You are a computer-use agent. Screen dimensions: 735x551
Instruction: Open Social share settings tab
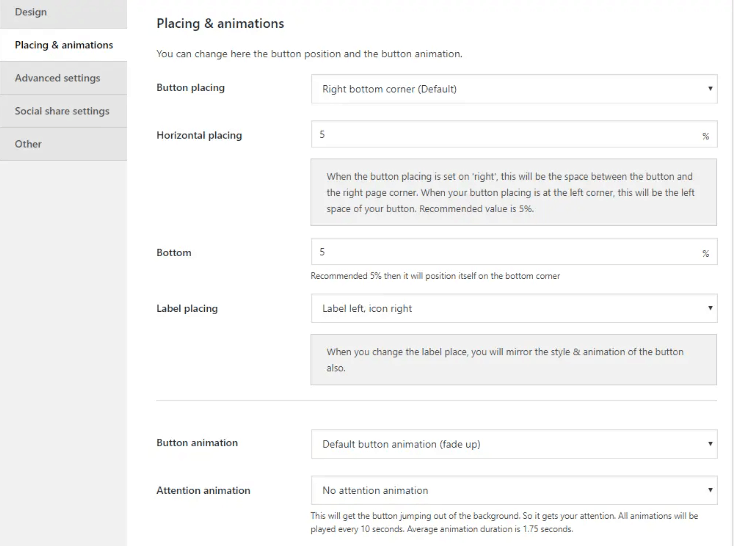point(63,111)
